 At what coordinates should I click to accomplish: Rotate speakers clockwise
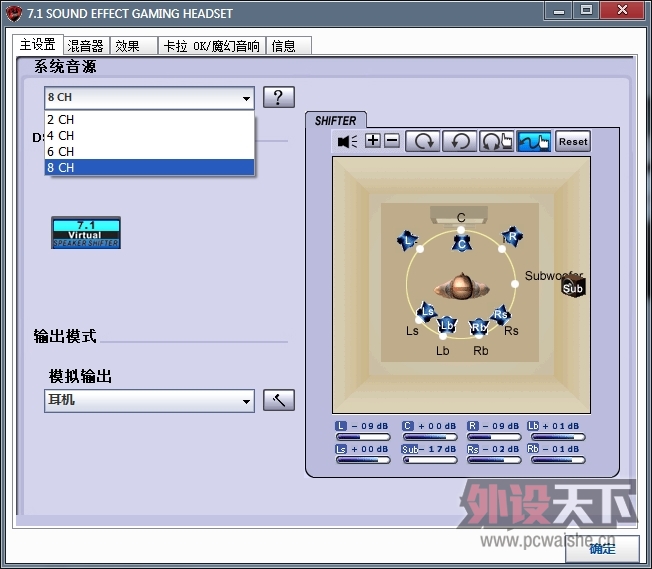pyautogui.click(x=424, y=142)
